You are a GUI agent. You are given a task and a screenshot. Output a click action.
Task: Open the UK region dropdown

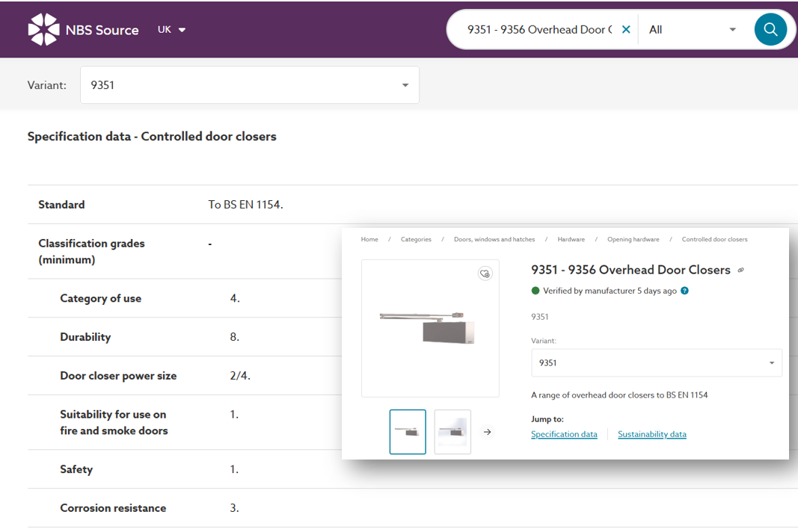[x=171, y=29]
